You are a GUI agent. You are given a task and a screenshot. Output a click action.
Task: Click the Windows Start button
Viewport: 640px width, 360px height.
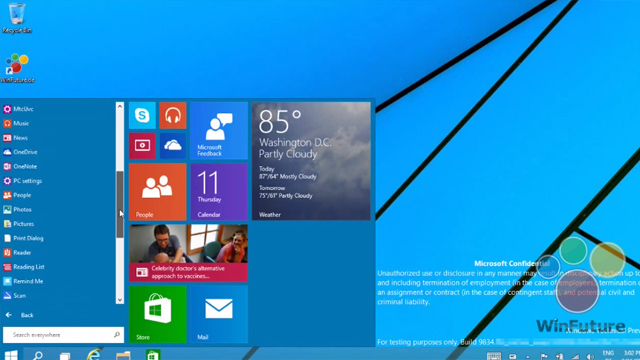coord(11,355)
